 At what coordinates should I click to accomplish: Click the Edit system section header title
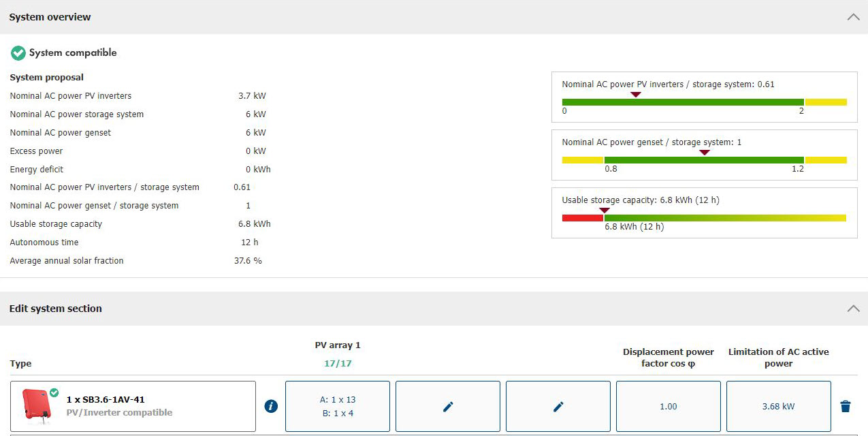pos(55,309)
